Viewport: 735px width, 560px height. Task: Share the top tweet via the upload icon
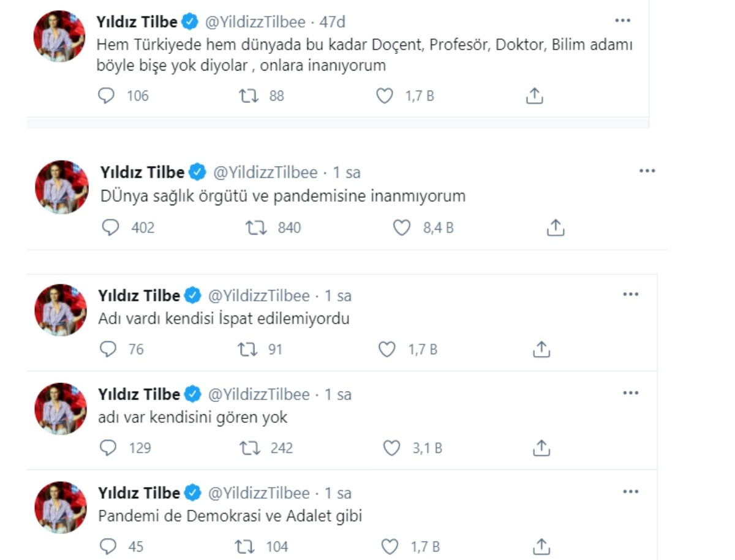[x=534, y=96]
